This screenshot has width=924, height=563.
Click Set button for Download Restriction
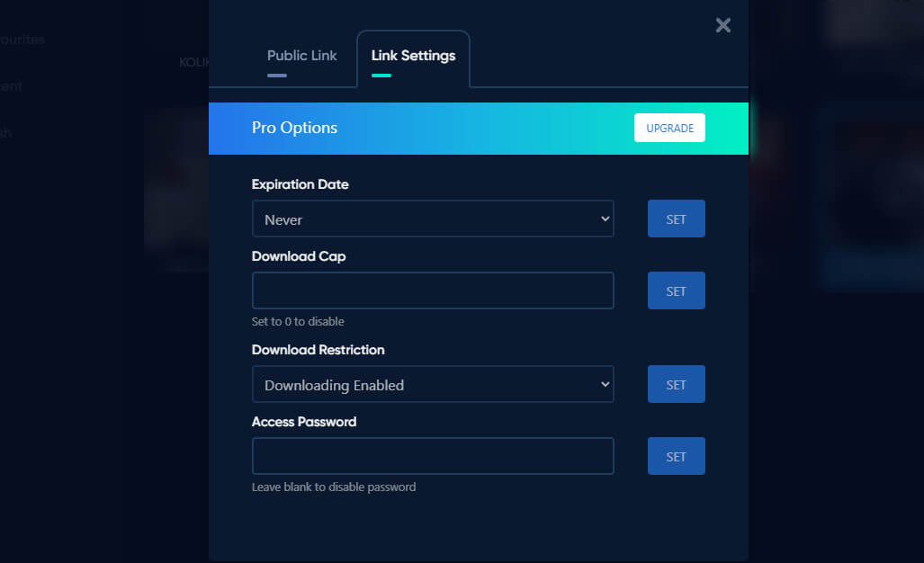tap(676, 385)
